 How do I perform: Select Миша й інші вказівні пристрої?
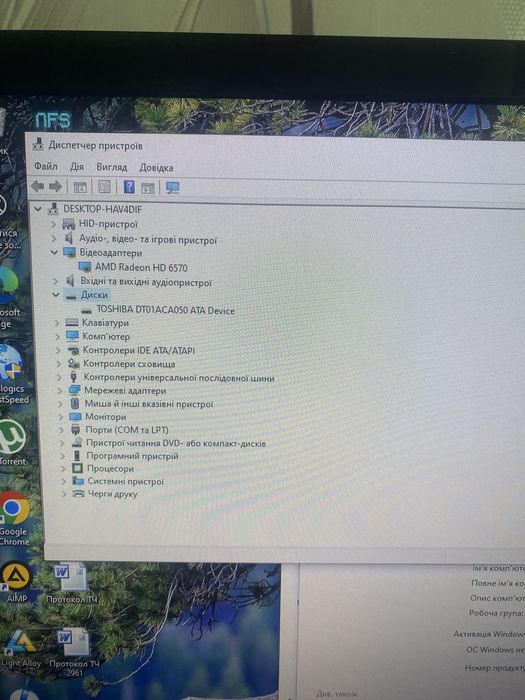pos(149,404)
